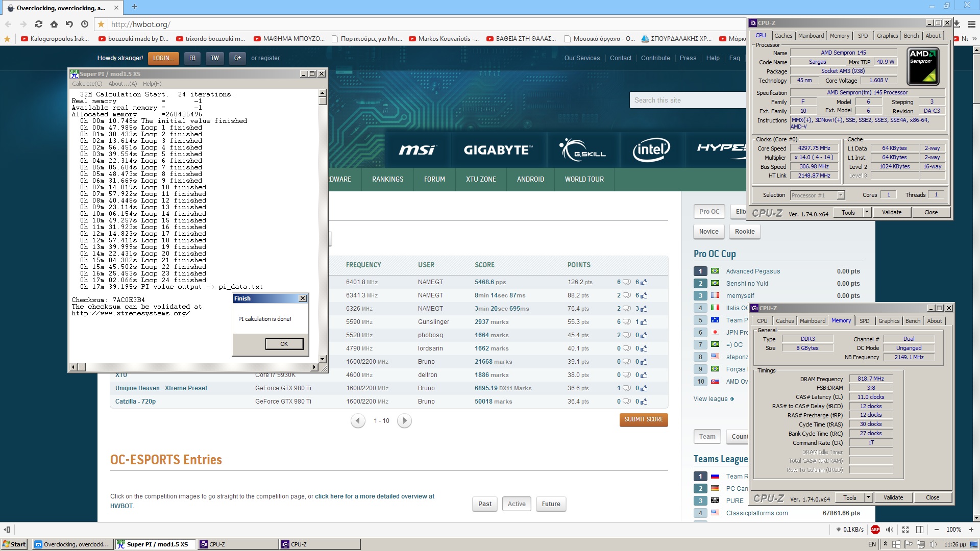Image resolution: width=980 pixels, height=551 pixels.
Task: Click in the Search this site field
Action: 689,101
